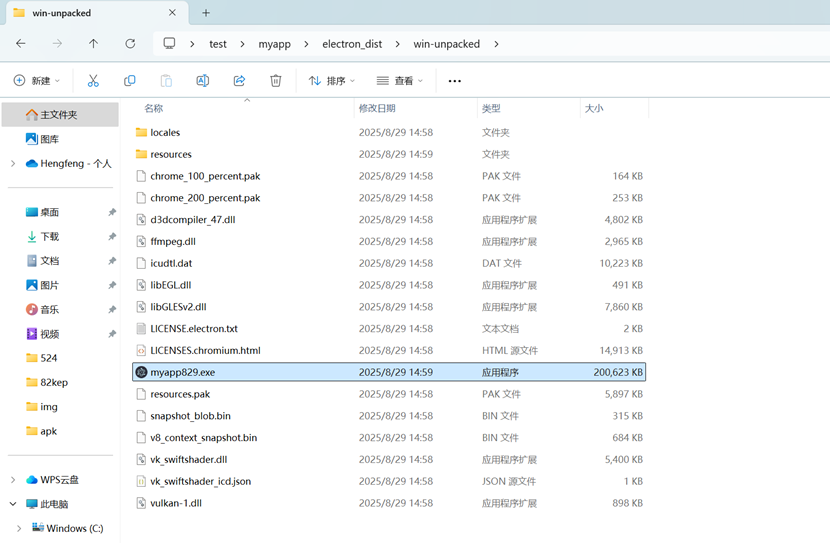830x543 pixels.
Task: Collapse the 此电脑 node
Action: [13, 504]
